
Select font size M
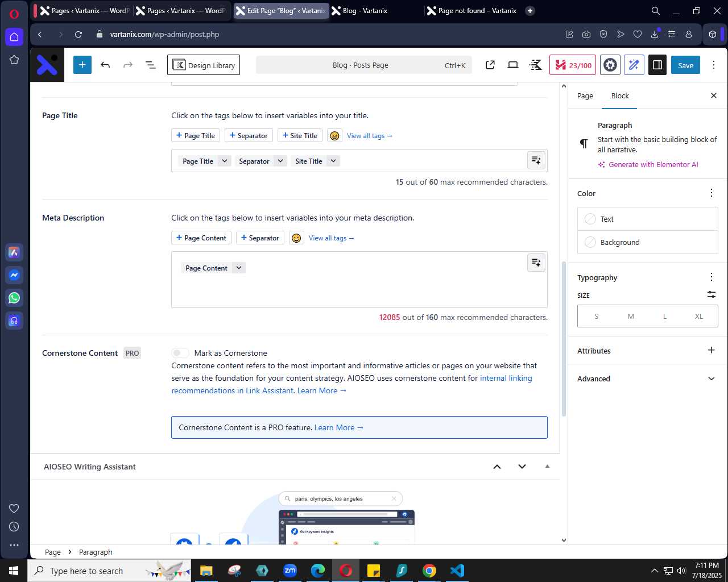[631, 316]
